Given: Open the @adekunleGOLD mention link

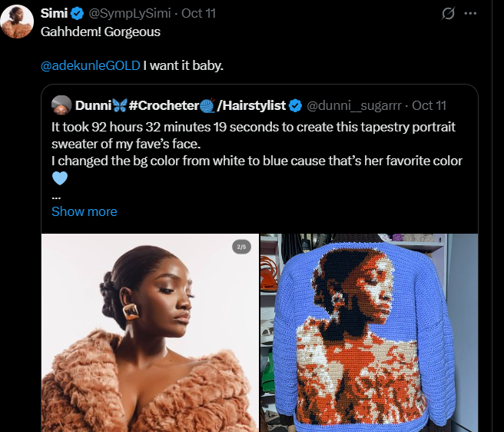Looking at the screenshot, I should pos(91,65).
